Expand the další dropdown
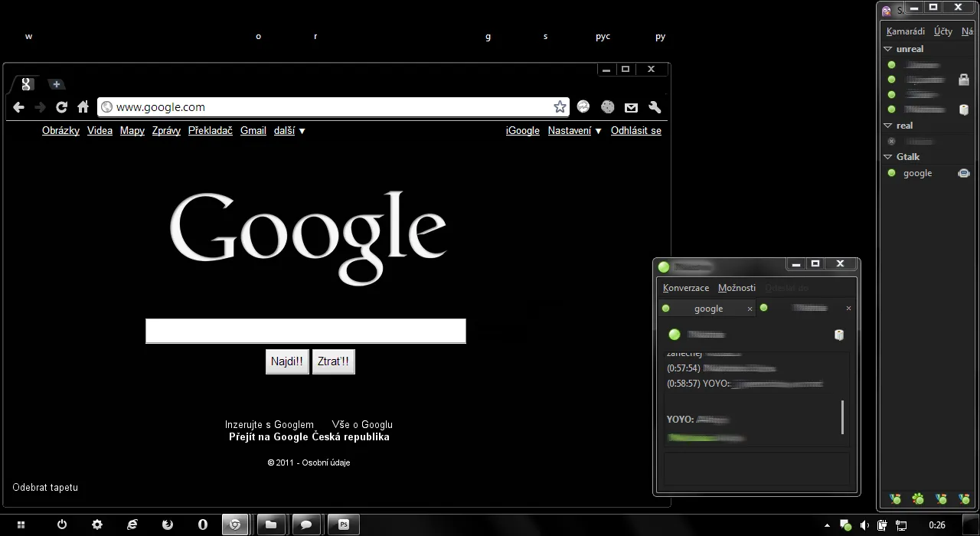 coord(289,131)
